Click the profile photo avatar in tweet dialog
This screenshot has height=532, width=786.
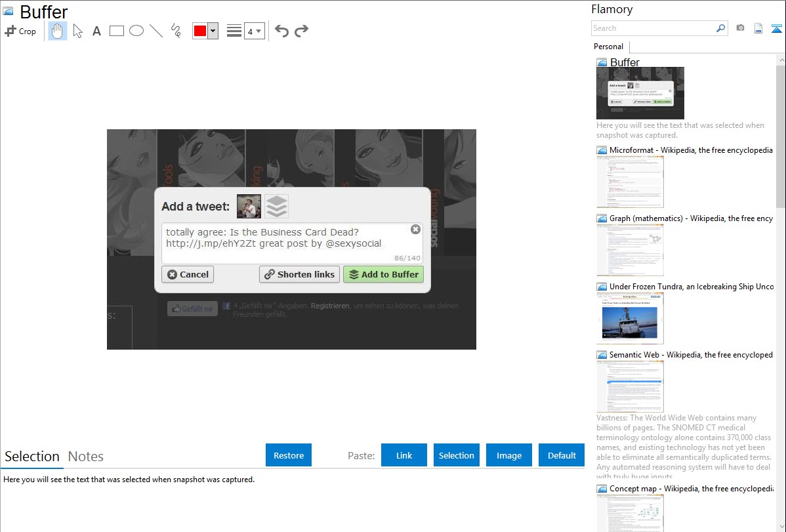tap(249, 206)
